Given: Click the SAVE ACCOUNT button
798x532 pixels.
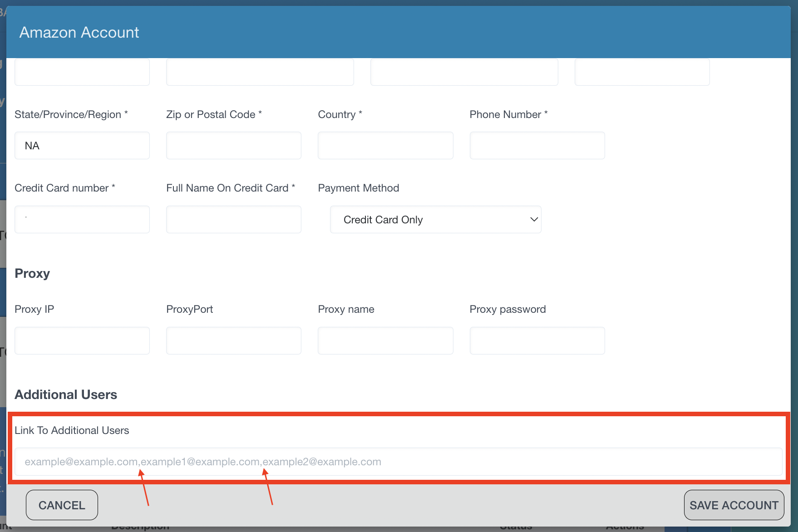Looking at the screenshot, I should (734, 505).
